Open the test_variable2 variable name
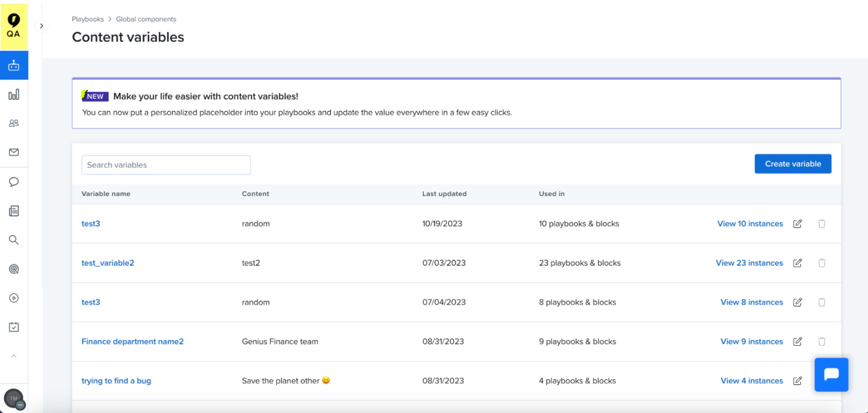 pos(108,263)
